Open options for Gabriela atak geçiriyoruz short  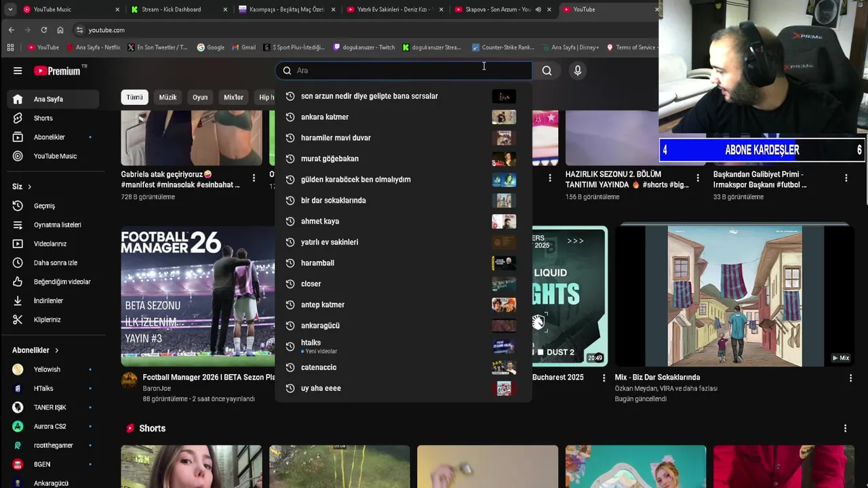[x=254, y=178]
